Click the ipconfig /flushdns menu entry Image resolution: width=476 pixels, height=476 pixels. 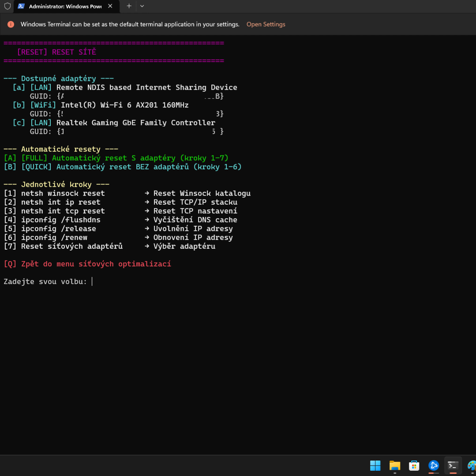coord(60,220)
